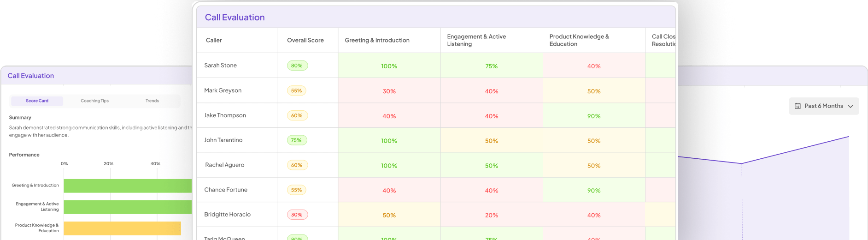Screen dimensions: 868x240
Task: Select caller John Tarantino row
Action: [x=436, y=140]
